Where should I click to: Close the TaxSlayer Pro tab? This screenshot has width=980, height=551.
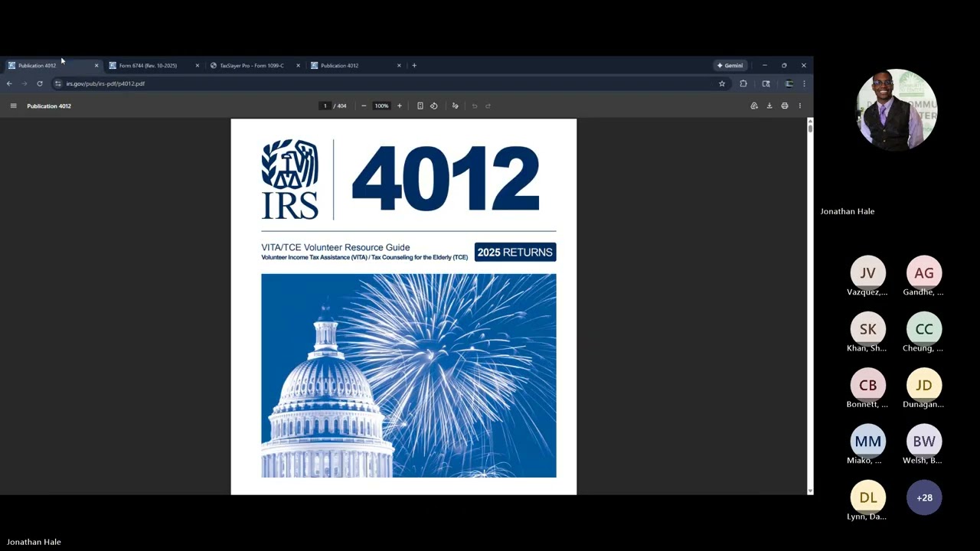click(x=298, y=65)
